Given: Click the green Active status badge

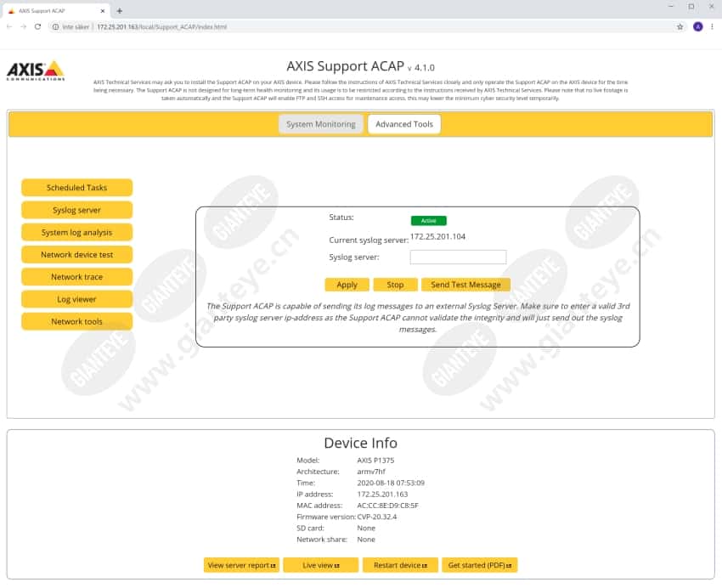Looking at the screenshot, I should click(x=429, y=221).
